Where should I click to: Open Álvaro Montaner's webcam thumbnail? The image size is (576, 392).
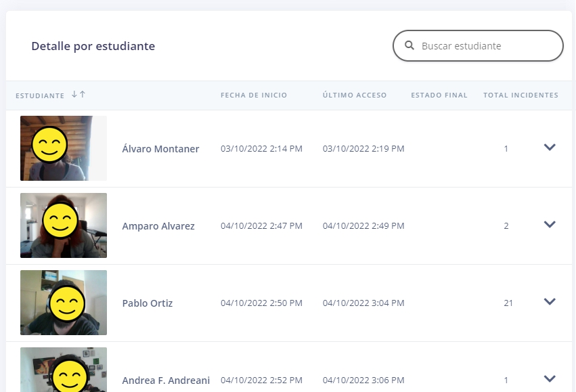pos(64,148)
